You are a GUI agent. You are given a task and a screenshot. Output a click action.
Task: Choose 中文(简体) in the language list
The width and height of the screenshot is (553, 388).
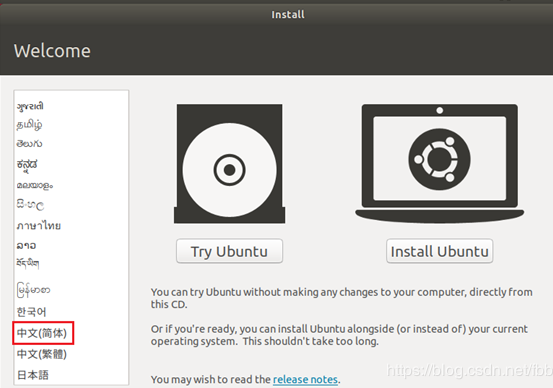[x=42, y=333]
